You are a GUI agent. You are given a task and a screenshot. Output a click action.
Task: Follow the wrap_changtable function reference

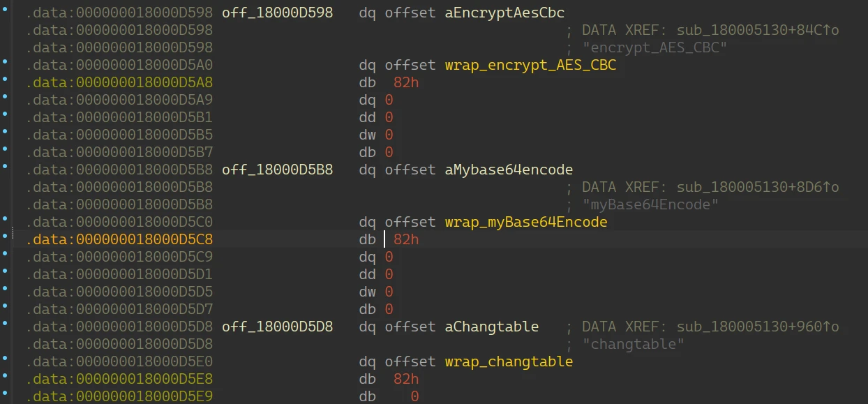click(509, 361)
